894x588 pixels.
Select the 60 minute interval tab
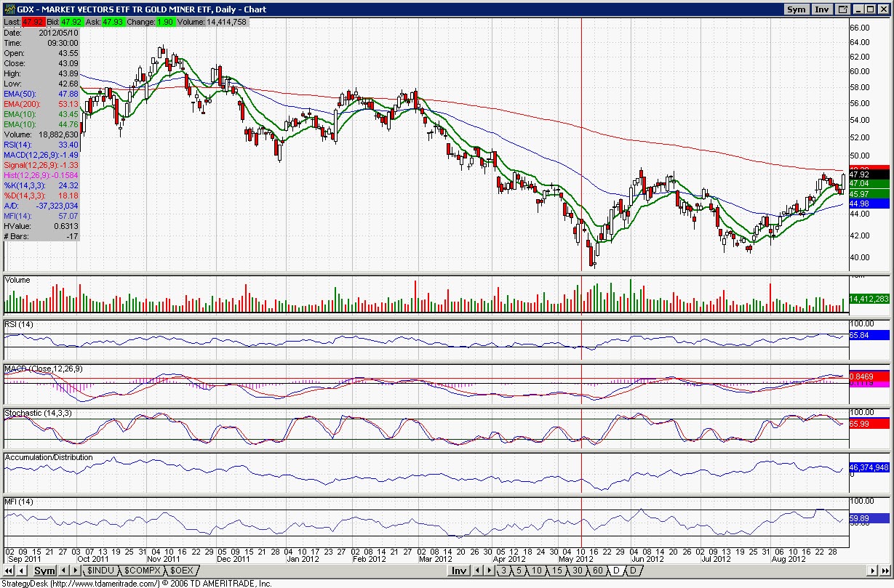tap(598, 571)
